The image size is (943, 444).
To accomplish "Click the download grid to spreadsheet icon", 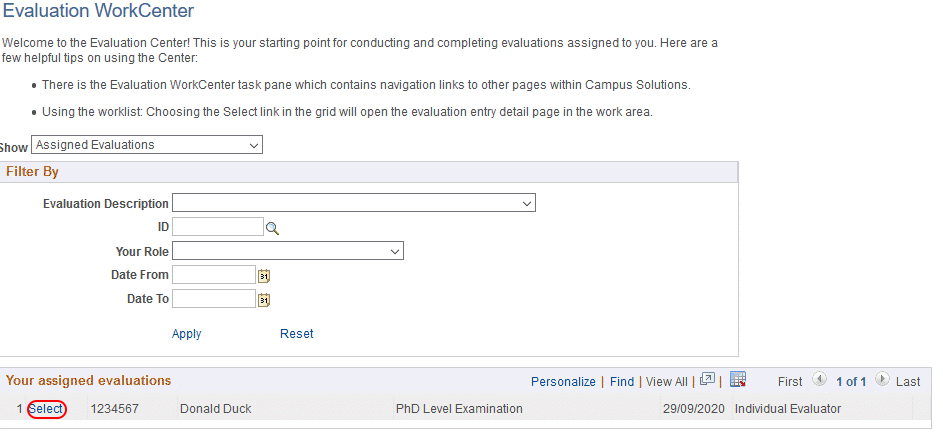I will [x=738, y=380].
